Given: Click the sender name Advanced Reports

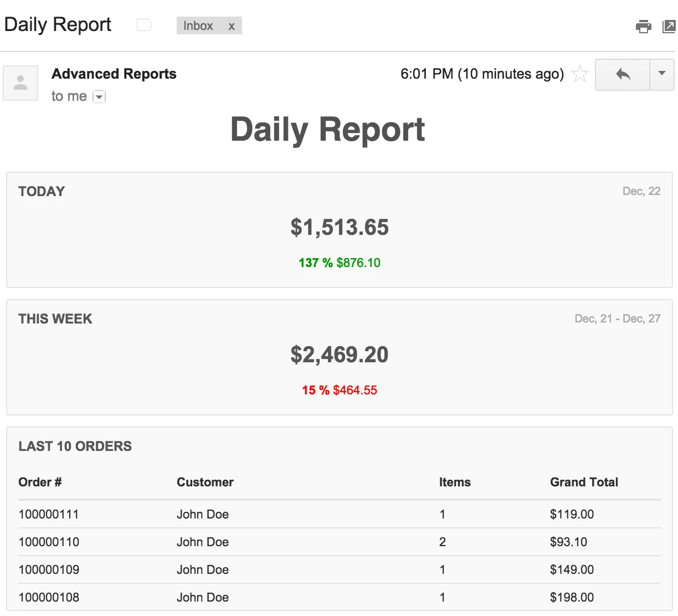Looking at the screenshot, I should (x=114, y=74).
